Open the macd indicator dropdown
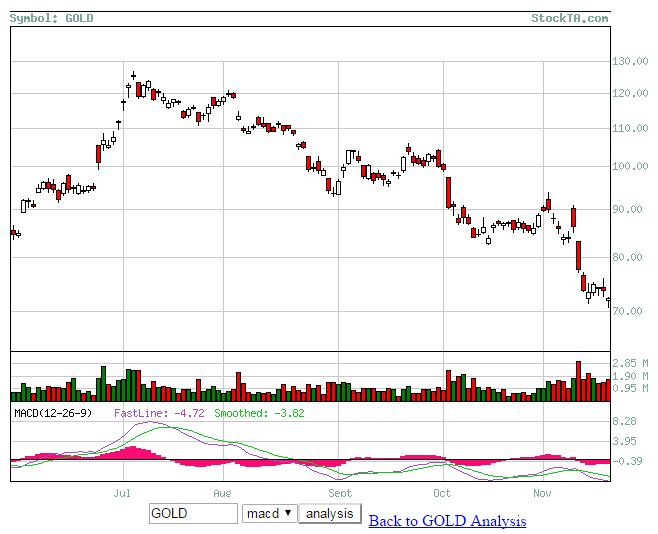This screenshot has height=534, width=658. 269,513
